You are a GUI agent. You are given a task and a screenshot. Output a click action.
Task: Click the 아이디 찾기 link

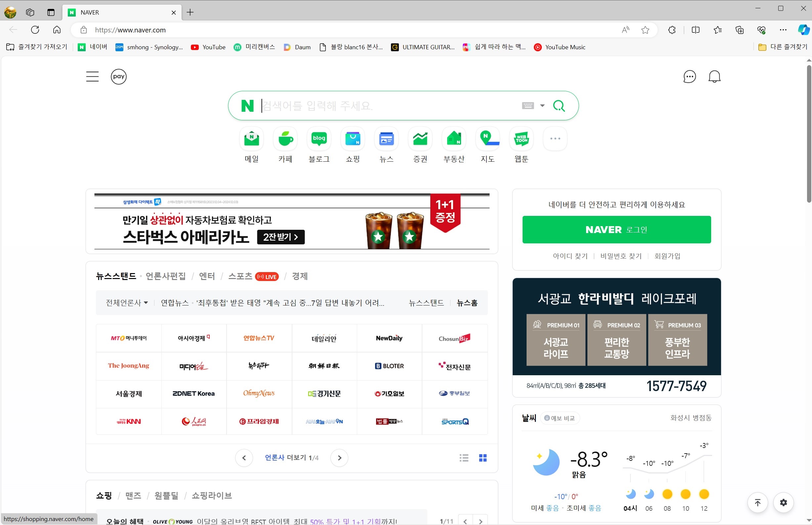pos(570,256)
